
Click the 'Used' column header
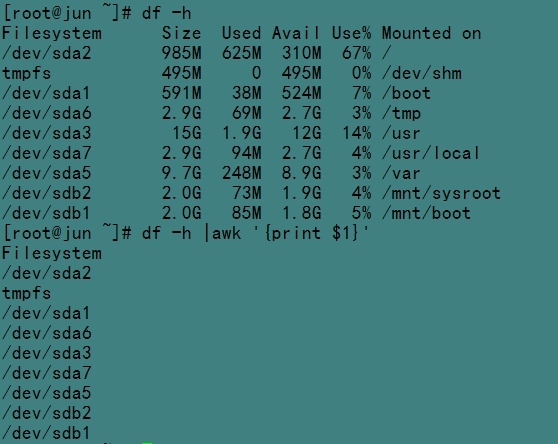pyautogui.click(x=241, y=33)
